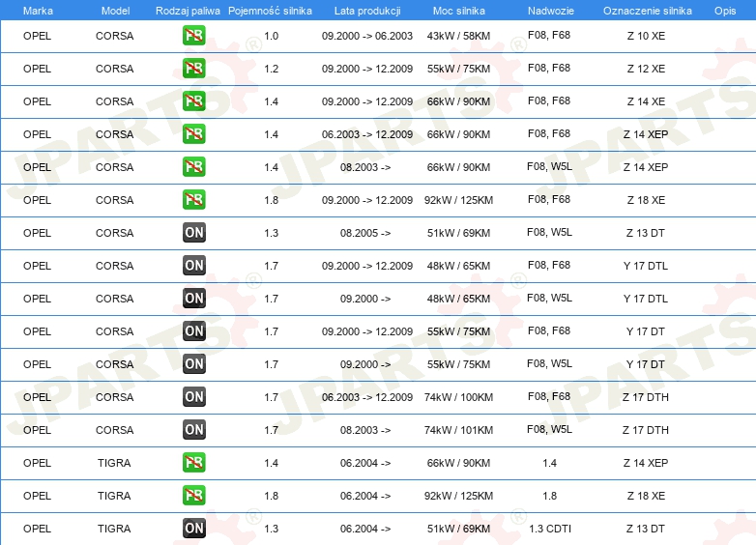Screen dimensions: 756x545
Task: Click the Lata produkcji column header
Action: coord(367,11)
